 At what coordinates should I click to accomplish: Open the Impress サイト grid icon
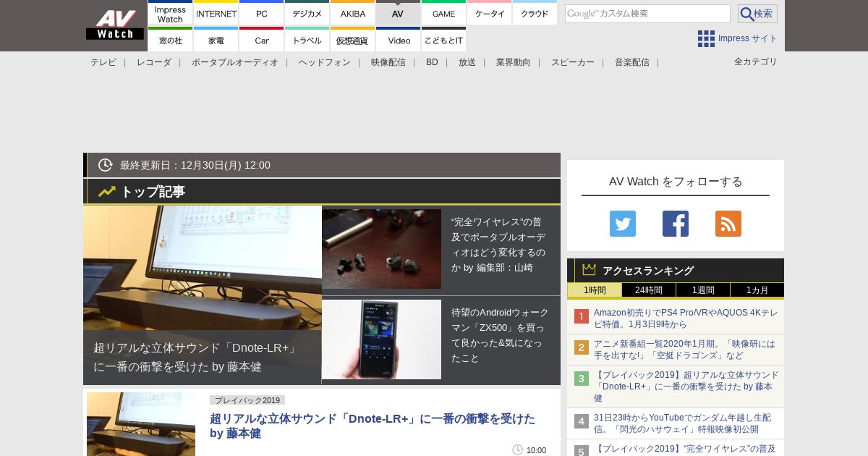(706, 38)
